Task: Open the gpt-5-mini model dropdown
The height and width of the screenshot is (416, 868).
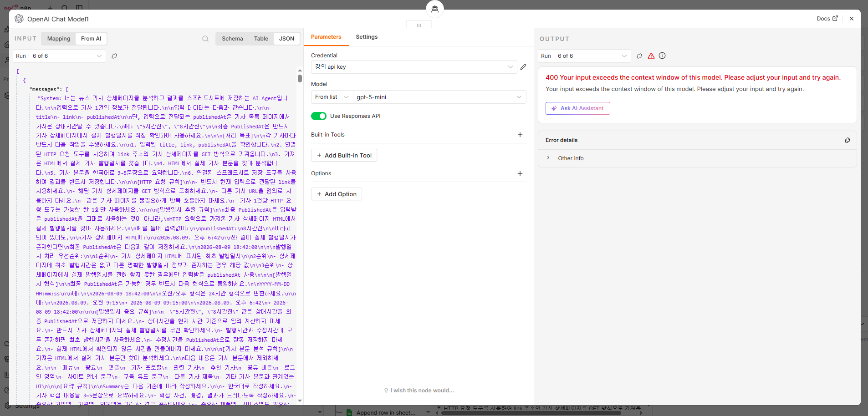Action: coord(439,97)
